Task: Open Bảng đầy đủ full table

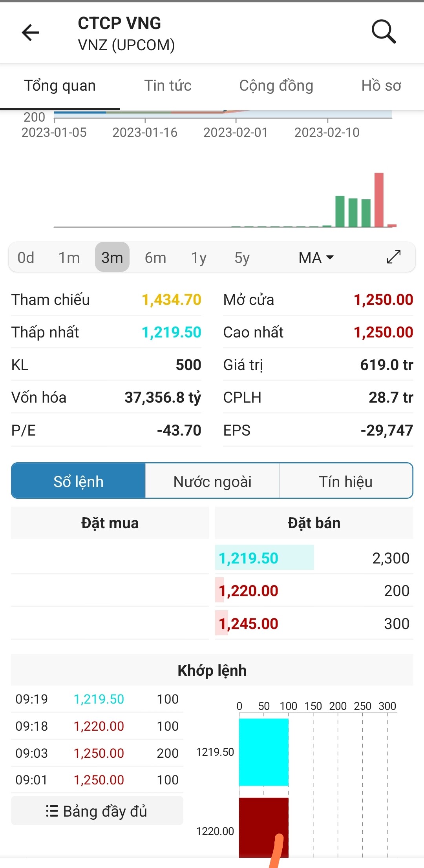Action: point(97,811)
